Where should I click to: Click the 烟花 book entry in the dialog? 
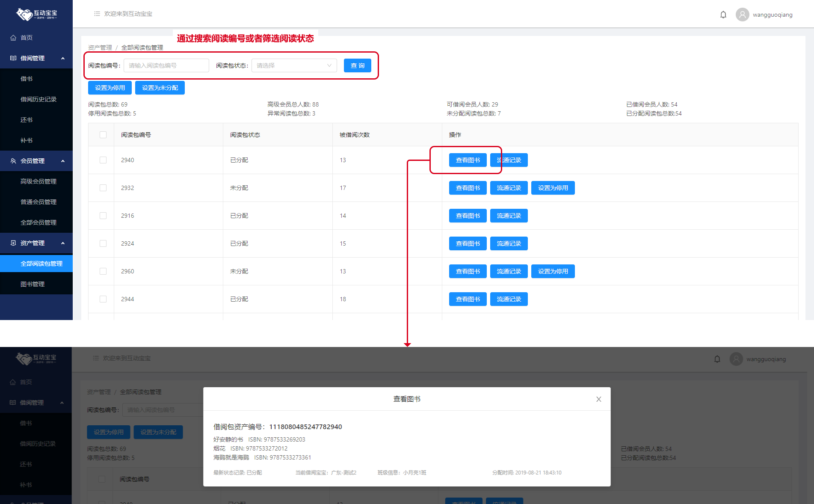(250, 448)
